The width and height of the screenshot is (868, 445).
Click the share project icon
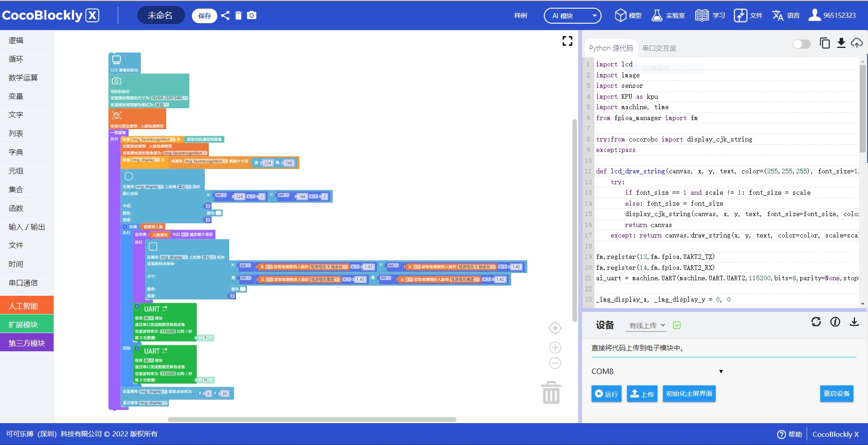coord(225,15)
